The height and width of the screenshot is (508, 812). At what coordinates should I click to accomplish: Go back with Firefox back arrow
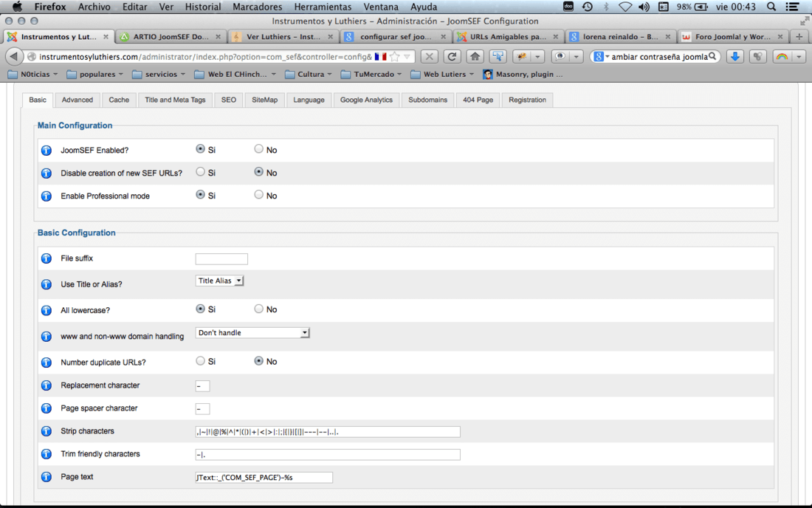14,56
